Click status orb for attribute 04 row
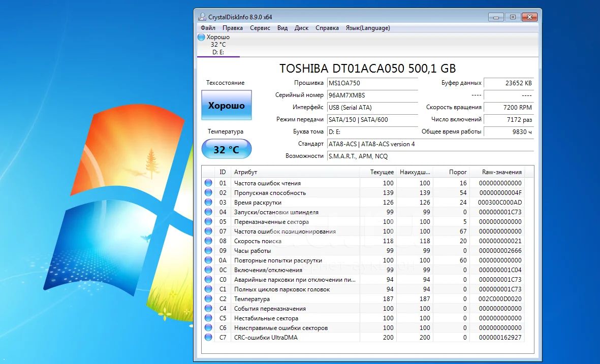Image resolution: width=600 pixels, height=364 pixels. pos(208,212)
